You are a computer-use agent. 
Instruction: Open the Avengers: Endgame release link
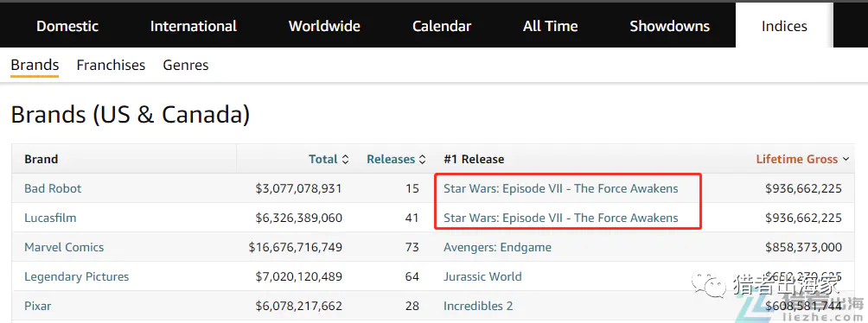497,247
